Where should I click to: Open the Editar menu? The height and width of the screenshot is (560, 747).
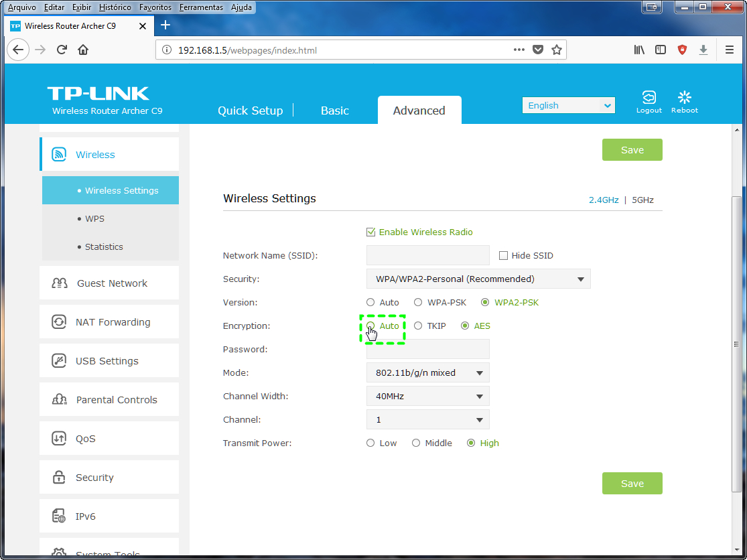click(54, 7)
